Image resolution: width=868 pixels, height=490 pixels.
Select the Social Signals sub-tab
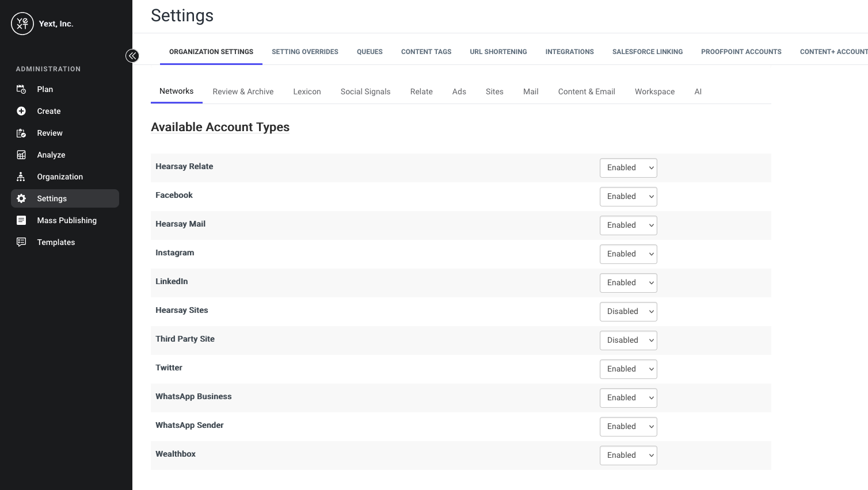tap(366, 91)
